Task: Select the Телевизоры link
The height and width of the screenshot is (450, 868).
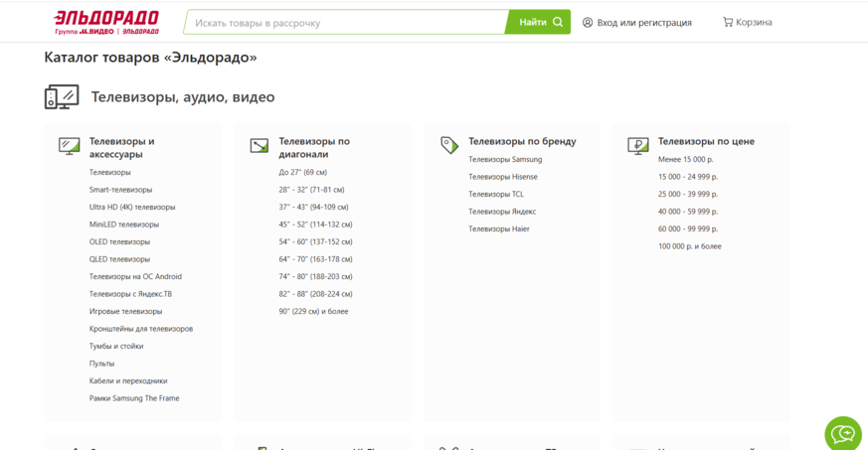Action: (110, 173)
